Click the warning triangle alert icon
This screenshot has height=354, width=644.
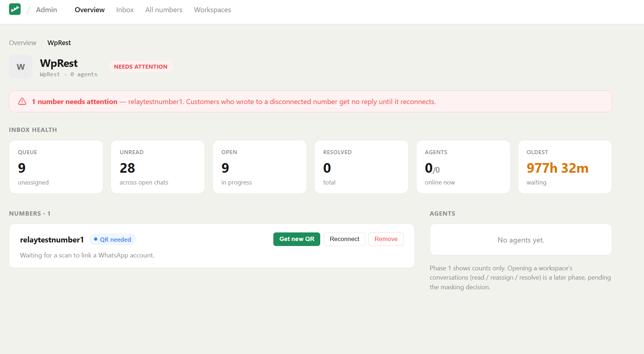click(22, 102)
